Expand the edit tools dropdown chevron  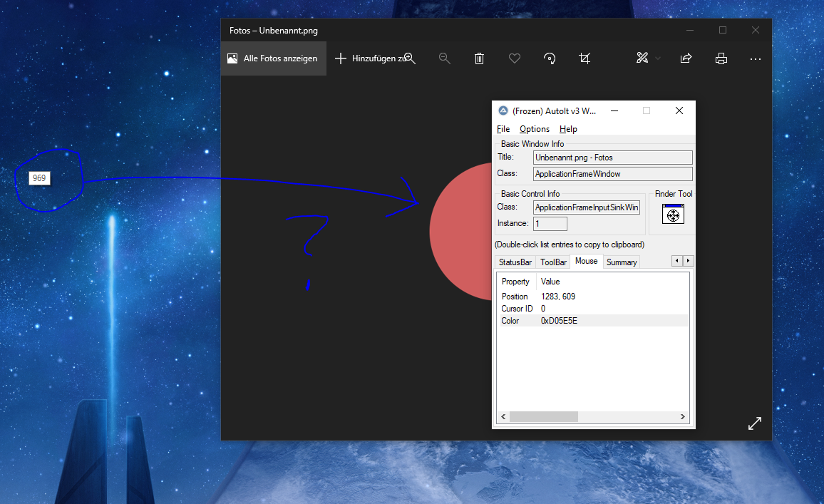(658, 58)
